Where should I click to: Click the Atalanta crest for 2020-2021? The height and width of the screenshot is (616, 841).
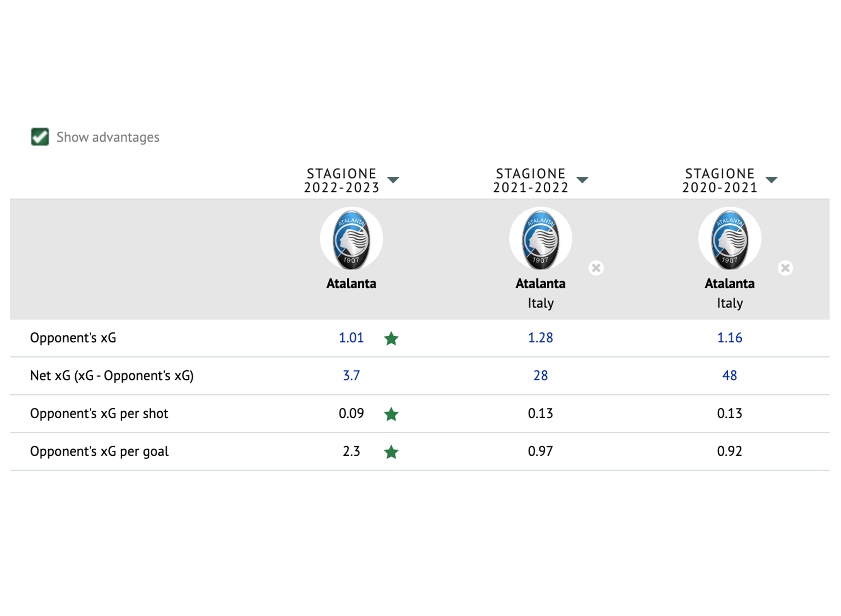pos(730,239)
